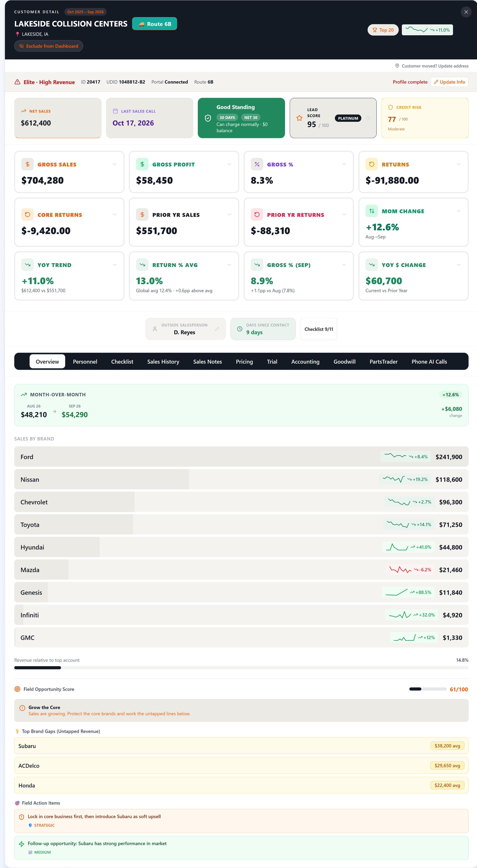This screenshot has height=868, width=477.
Task: Open the Sales History tab
Action: click(x=163, y=362)
